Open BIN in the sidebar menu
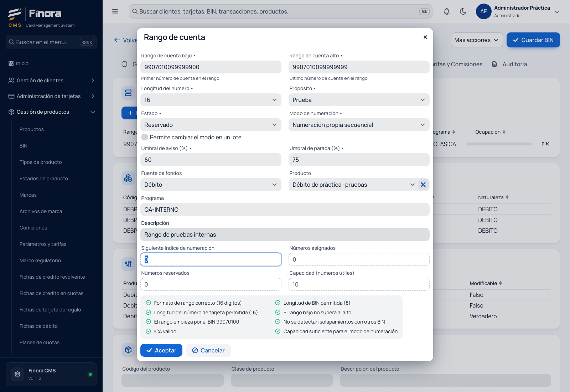This screenshot has width=570, height=392. pyautogui.click(x=24, y=146)
